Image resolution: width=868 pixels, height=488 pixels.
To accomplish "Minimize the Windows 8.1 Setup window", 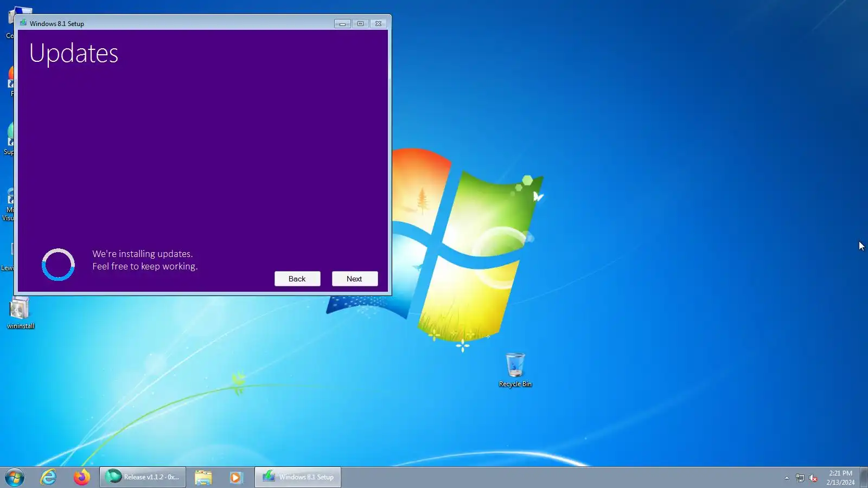I will point(342,24).
